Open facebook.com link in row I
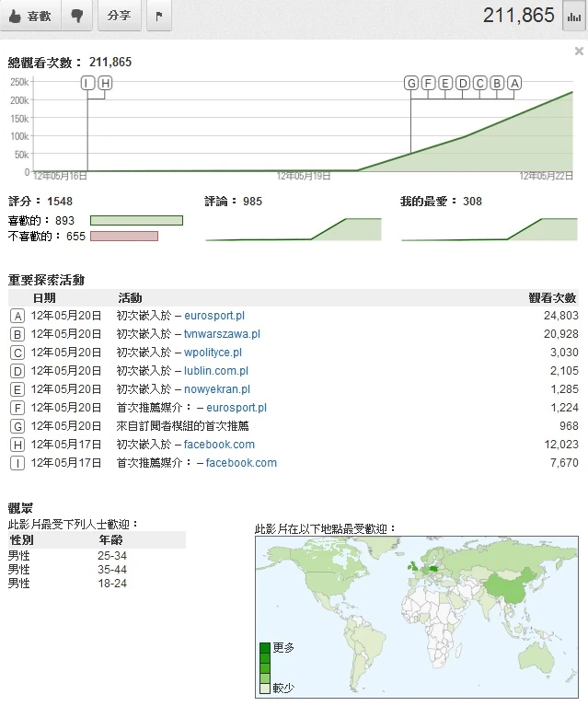This screenshot has width=588, height=706. click(241, 463)
